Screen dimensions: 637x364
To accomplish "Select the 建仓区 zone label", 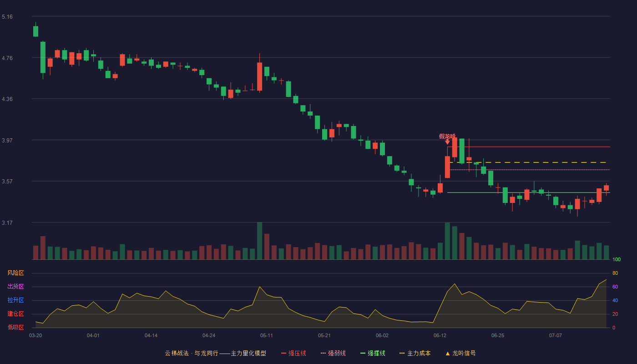I will [15, 314].
